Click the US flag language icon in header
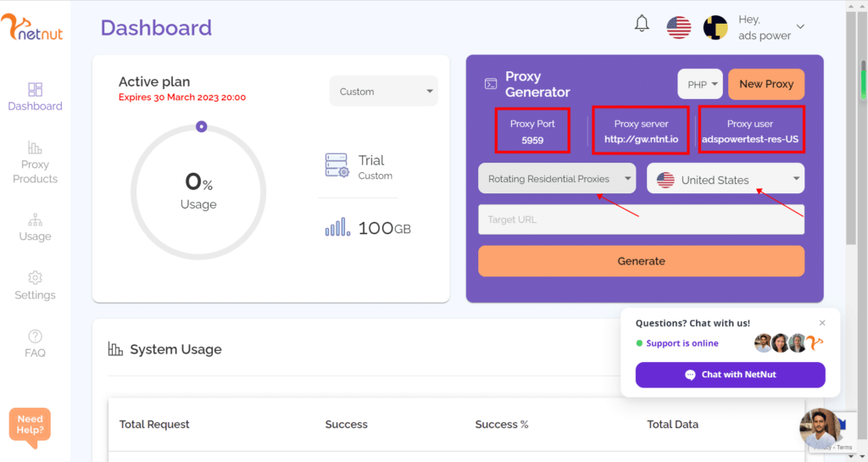 (679, 27)
